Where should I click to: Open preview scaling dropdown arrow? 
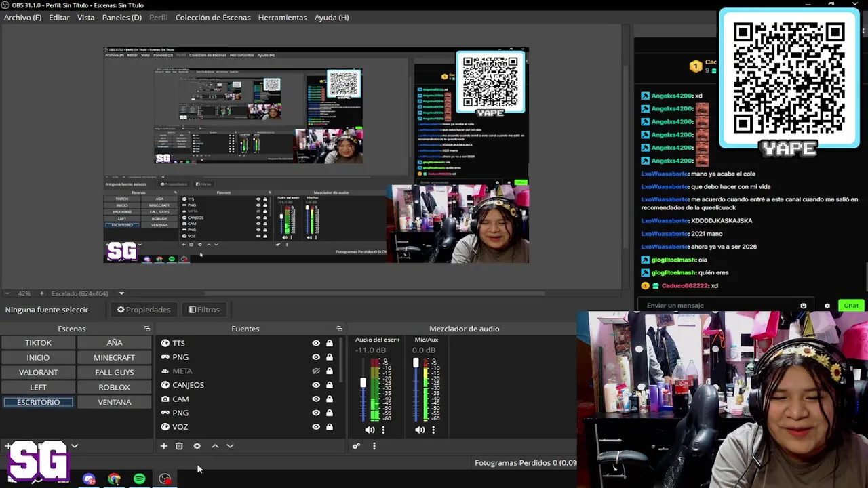pyautogui.click(x=121, y=293)
